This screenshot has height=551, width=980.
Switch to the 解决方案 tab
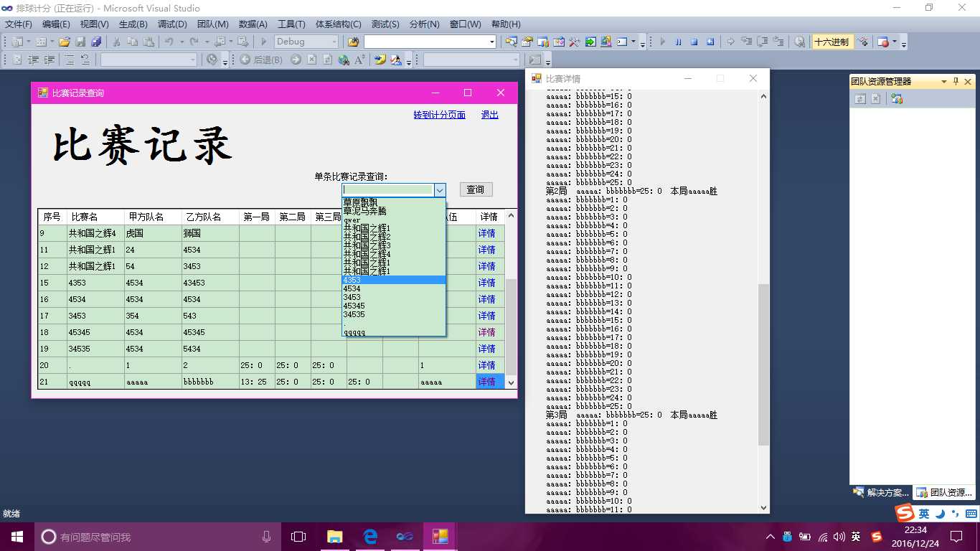(880, 493)
